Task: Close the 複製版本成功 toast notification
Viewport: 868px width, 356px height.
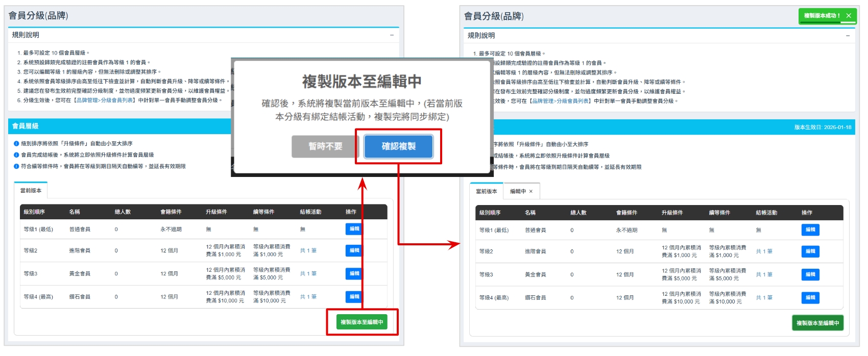Action: pos(849,16)
